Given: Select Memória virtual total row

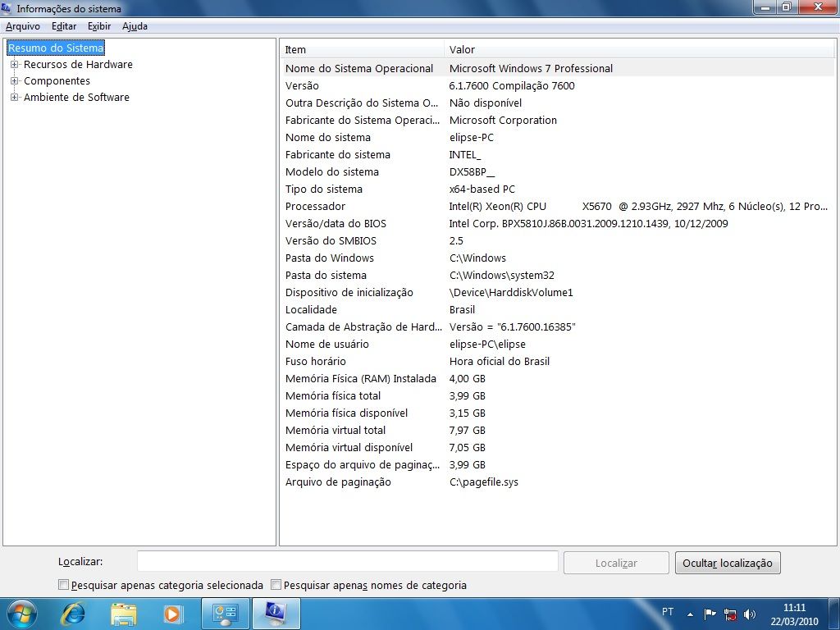Looking at the screenshot, I should [557, 430].
